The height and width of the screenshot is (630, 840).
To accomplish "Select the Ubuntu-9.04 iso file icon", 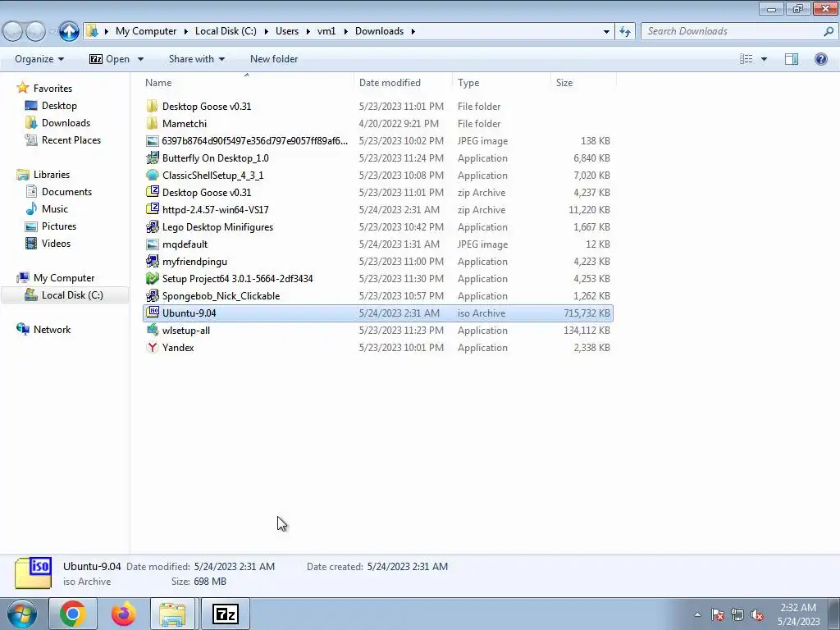I will (x=152, y=313).
